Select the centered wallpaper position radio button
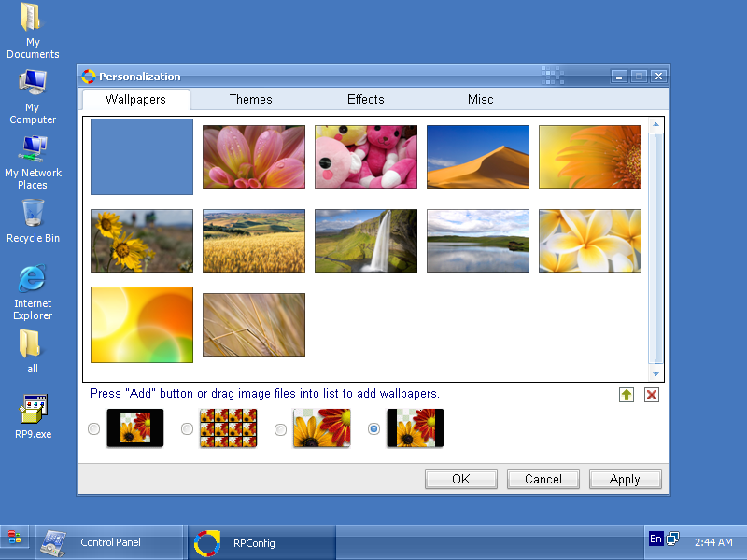Viewport: 747px width, 560px height. 93,429
